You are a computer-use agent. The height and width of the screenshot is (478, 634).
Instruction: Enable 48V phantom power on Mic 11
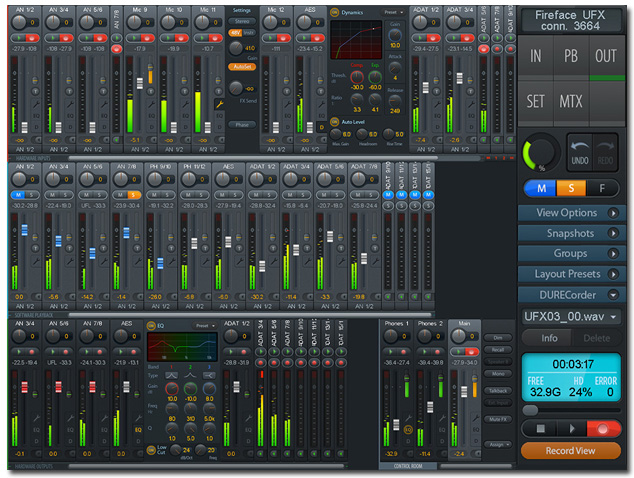235,33
